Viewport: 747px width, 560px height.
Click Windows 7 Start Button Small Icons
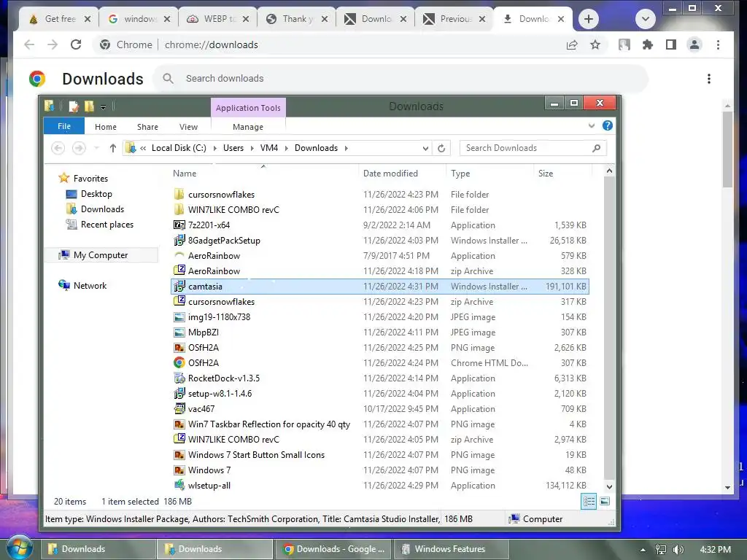pos(256,455)
